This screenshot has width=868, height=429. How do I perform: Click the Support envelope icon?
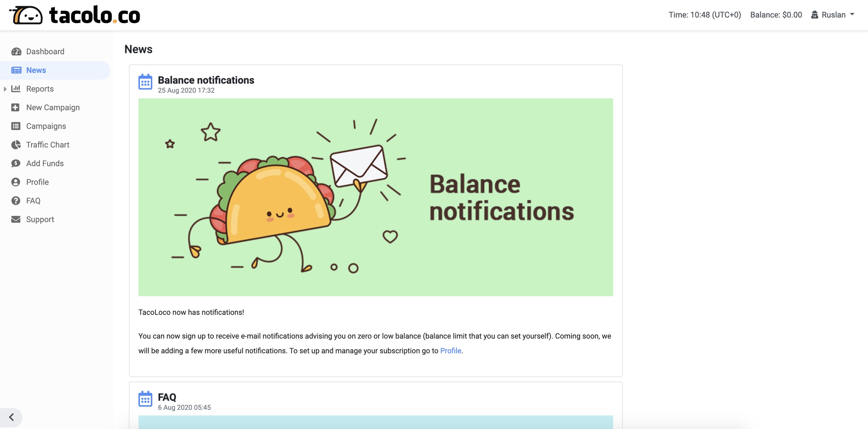coord(16,219)
